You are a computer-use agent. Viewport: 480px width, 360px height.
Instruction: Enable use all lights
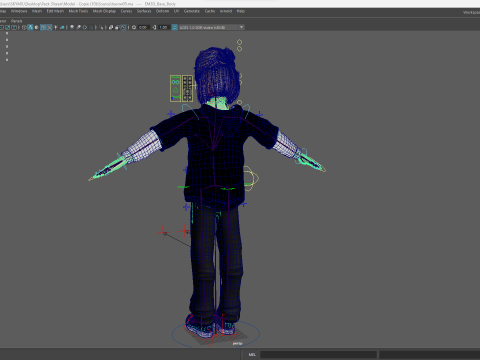56,27
